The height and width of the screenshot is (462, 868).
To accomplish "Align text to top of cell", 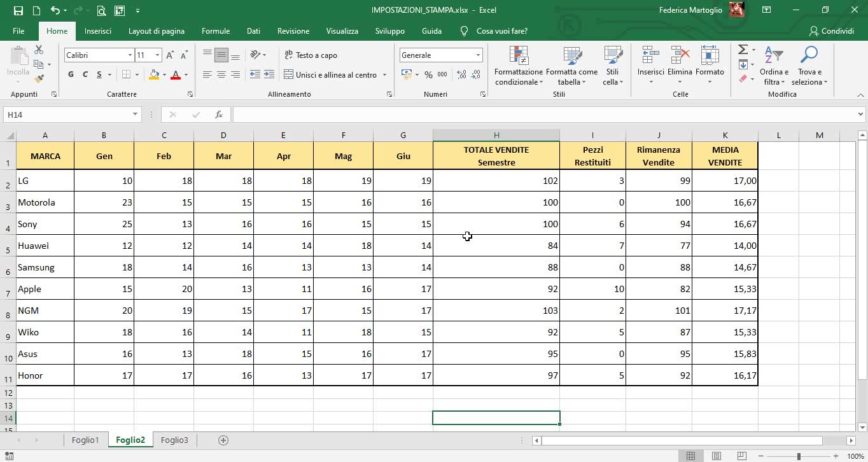I will [207, 55].
